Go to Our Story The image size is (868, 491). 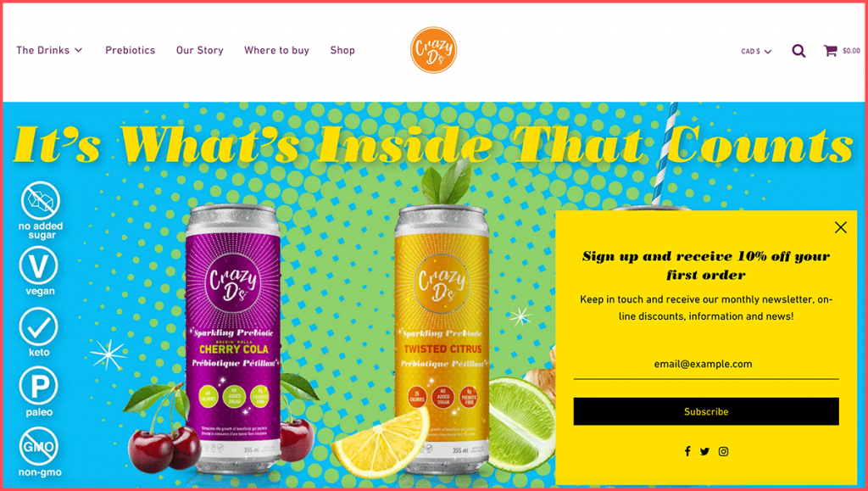(x=200, y=50)
